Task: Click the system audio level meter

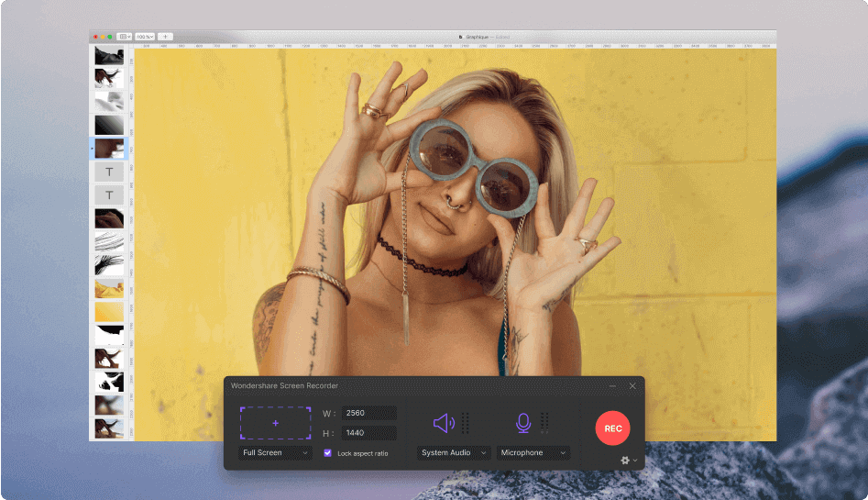Action: click(465, 423)
